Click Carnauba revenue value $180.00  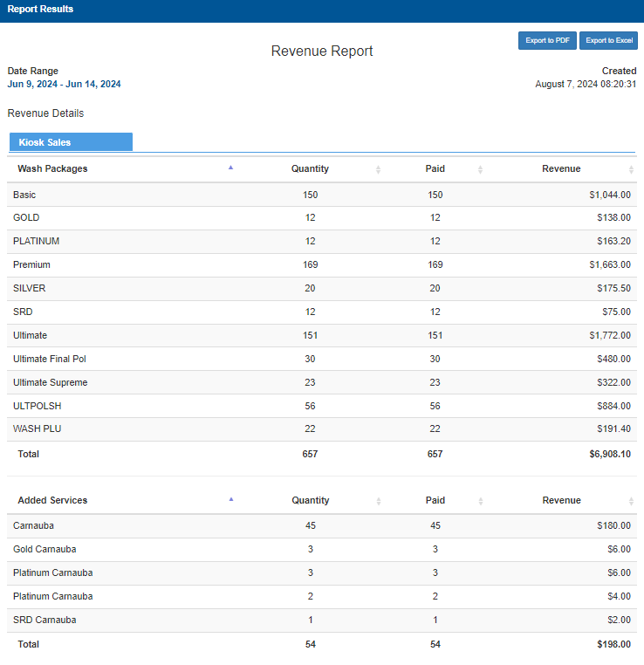(x=614, y=526)
